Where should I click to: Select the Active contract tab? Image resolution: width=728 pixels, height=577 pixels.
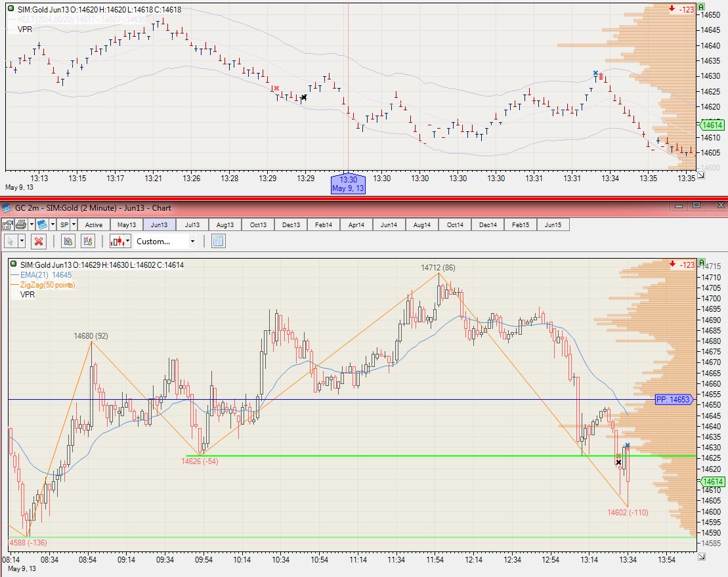(94, 225)
